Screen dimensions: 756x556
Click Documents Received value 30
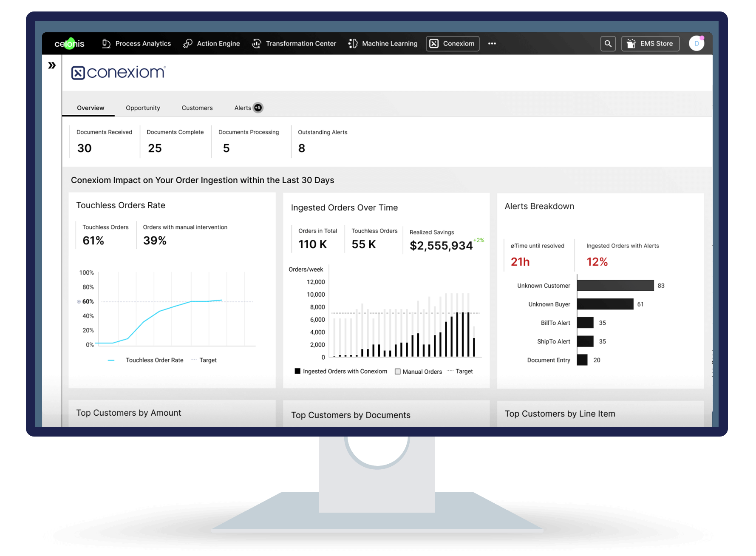tap(85, 148)
